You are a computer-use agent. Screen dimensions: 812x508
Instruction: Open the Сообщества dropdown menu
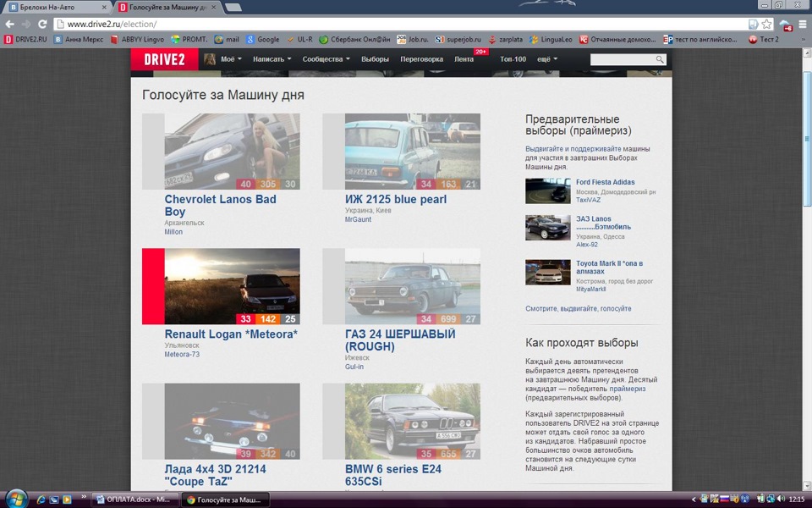point(326,59)
